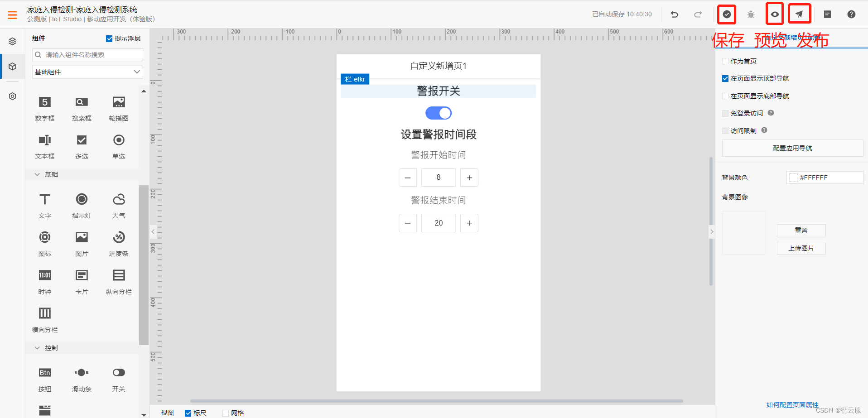The width and height of the screenshot is (868, 418).
Task: Pick the 开关 switch component
Action: click(119, 380)
